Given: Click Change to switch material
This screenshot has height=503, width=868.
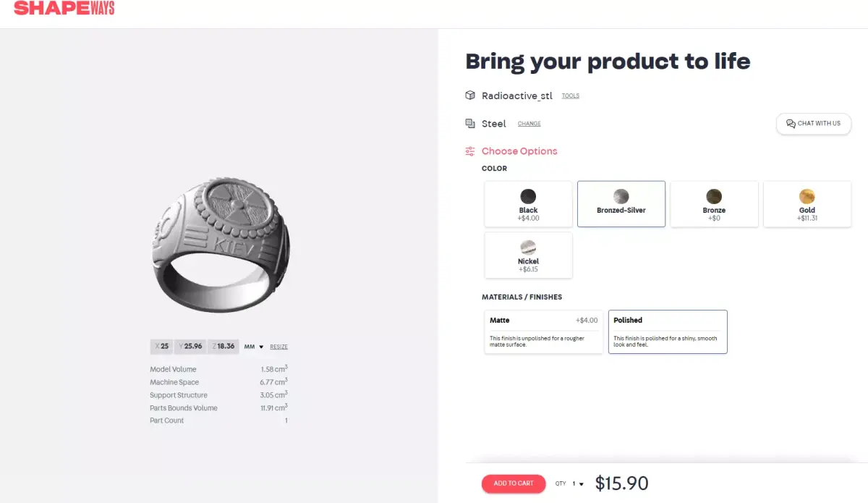Looking at the screenshot, I should tap(529, 124).
